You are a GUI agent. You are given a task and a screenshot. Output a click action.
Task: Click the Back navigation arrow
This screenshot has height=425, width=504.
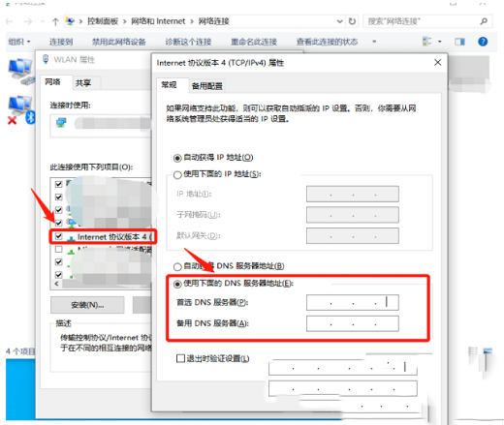click(10, 21)
